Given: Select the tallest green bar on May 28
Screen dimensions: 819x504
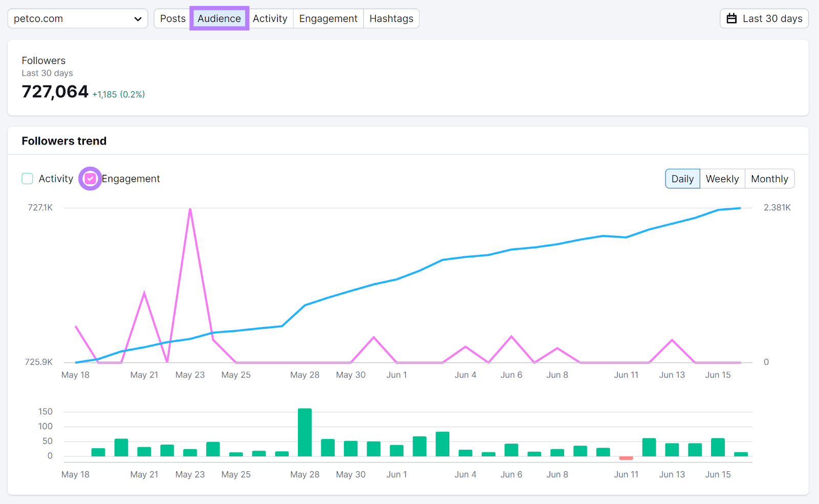Looking at the screenshot, I should [305, 431].
